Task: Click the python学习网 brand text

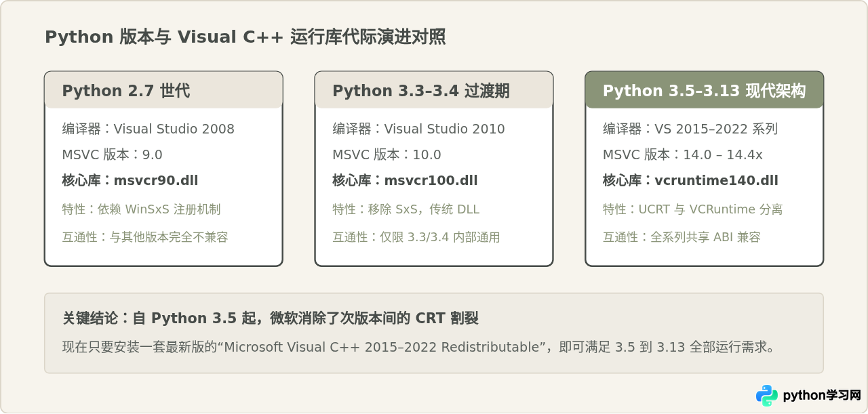Action: (x=822, y=396)
